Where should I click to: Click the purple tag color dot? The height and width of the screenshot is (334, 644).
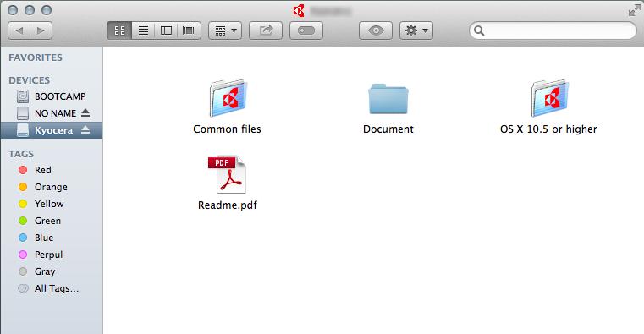tap(23, 255)
